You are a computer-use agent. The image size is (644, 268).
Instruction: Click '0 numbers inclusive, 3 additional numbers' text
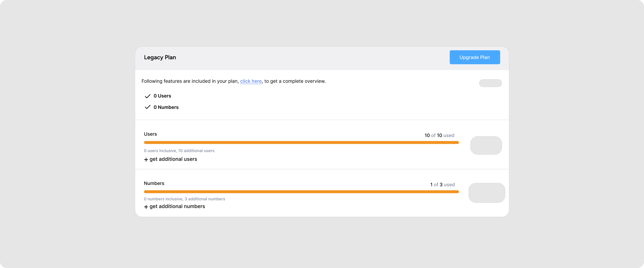coord(184,199)
